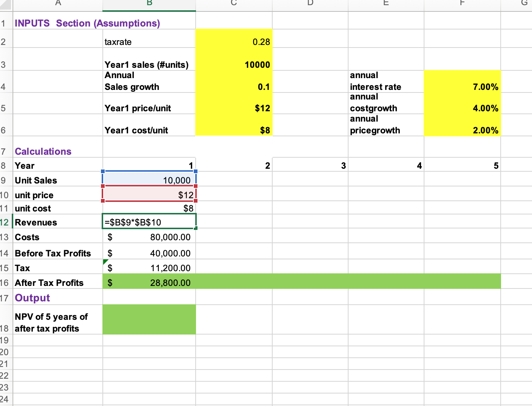Select Tax value 11,200.00
This screenshot has width=532, height=406.
click(x=149, y=267)
